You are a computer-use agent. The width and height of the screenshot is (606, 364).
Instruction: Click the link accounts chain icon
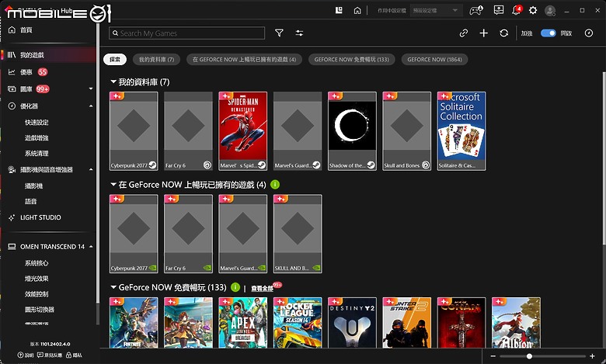[463, 33]
